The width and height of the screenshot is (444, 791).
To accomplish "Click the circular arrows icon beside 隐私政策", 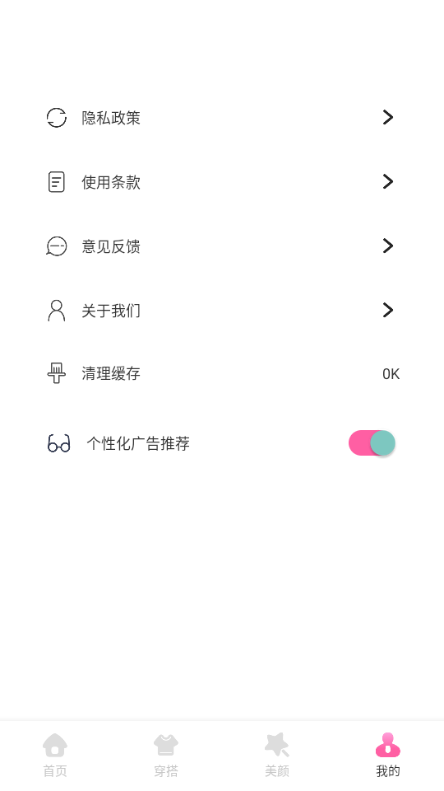I will coord(57,118).
